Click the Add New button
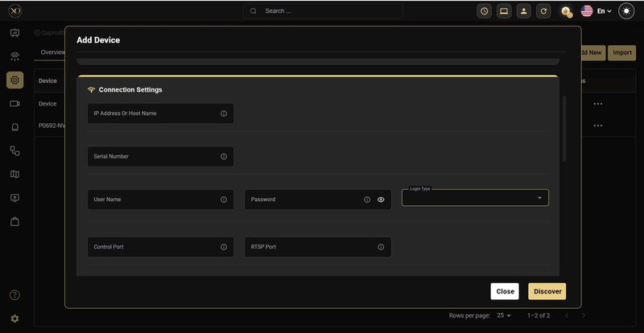Screen dimensions: 644x333 pos(592,52)
